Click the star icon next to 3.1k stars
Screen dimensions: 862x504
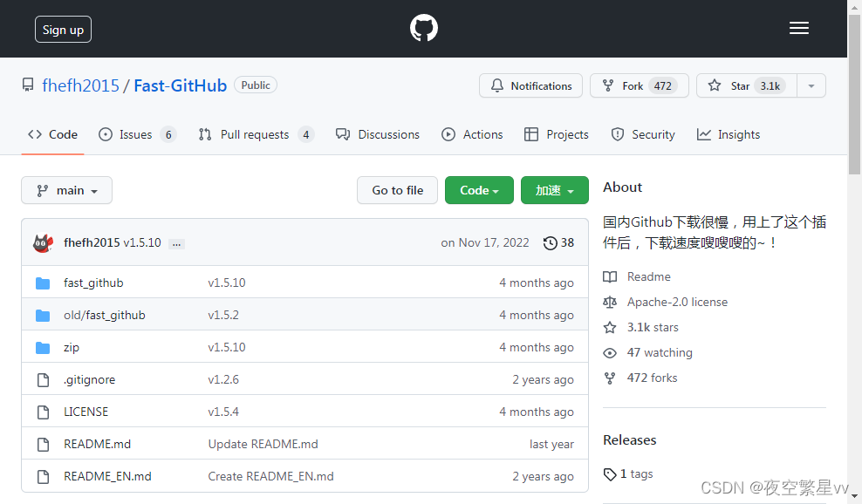pos(610,328)
